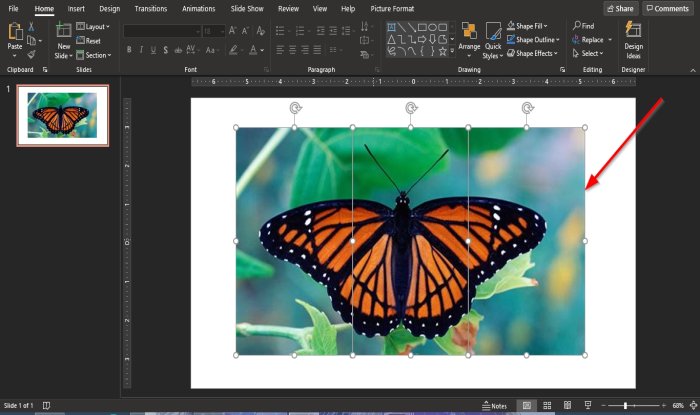
Task: Select the butterfly slide thumbnail
Action: [63, 115]
